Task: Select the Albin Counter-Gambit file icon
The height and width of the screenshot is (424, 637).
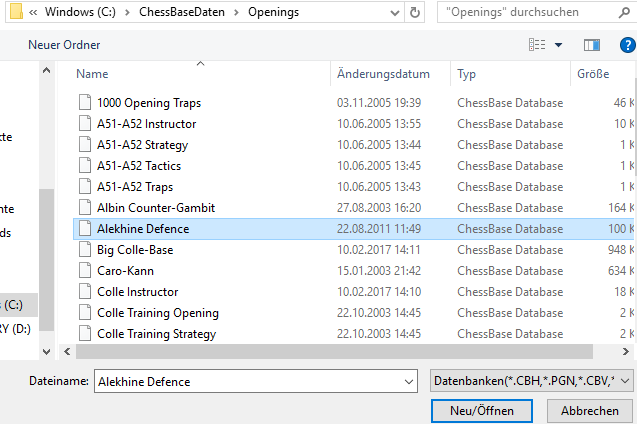Action: (85, 208)
